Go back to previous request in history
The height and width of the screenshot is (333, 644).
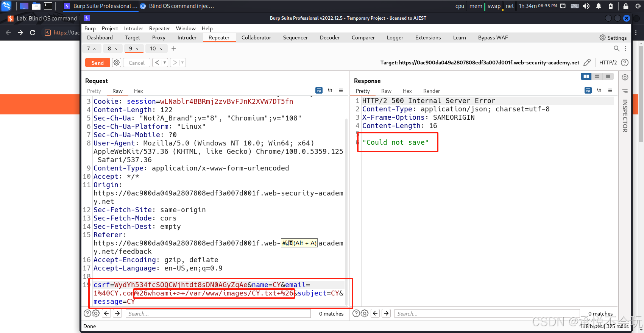pos(157,63)
